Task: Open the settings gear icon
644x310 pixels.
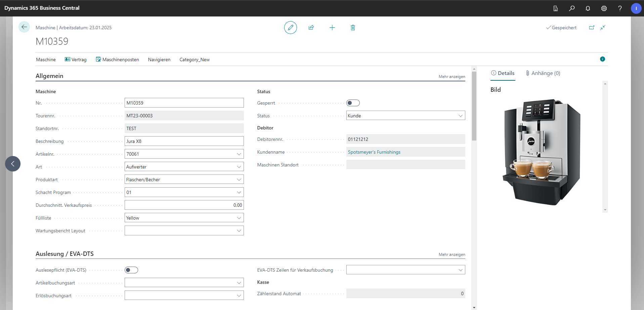Action: [x=604, y=8]
